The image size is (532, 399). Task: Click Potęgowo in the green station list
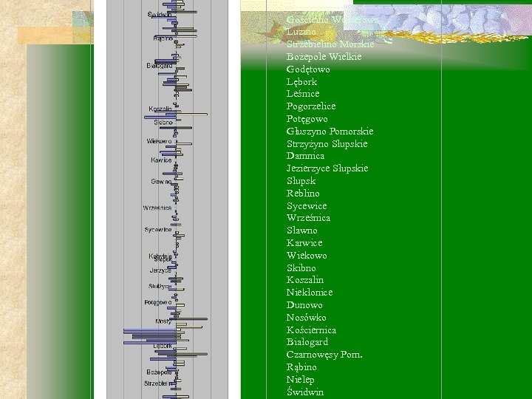307,119
